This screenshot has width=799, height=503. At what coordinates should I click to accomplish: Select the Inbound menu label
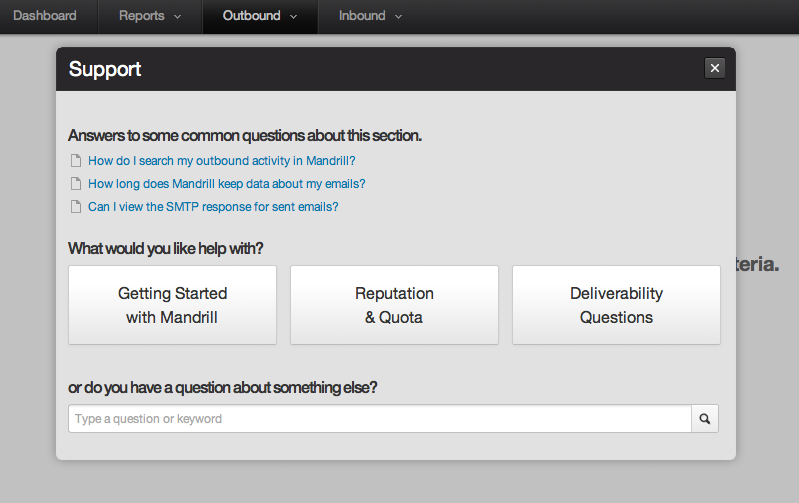tap(362, 16)
